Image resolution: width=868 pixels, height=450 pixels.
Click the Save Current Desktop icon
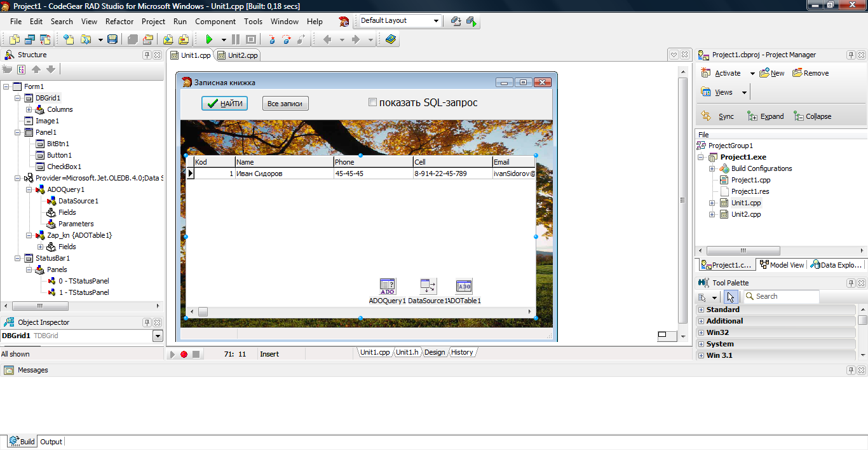(456, 21)
